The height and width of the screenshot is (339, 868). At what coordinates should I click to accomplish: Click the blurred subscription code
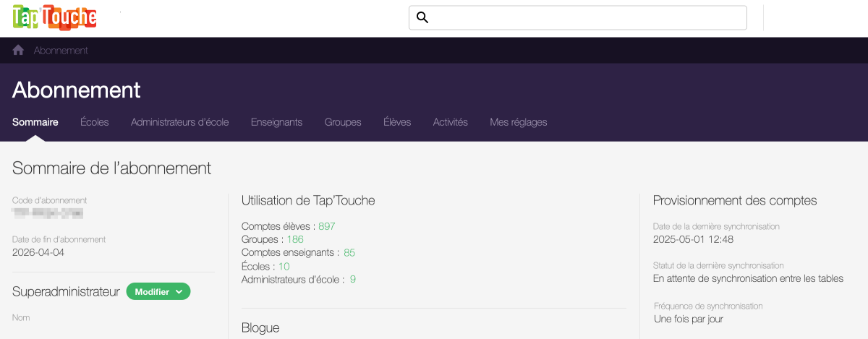(48, 213)
